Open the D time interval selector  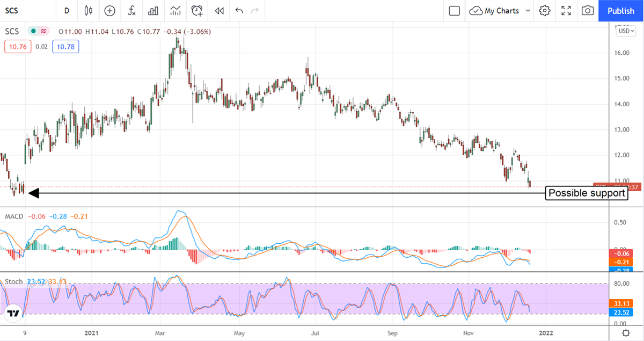[x=67, y=10]
